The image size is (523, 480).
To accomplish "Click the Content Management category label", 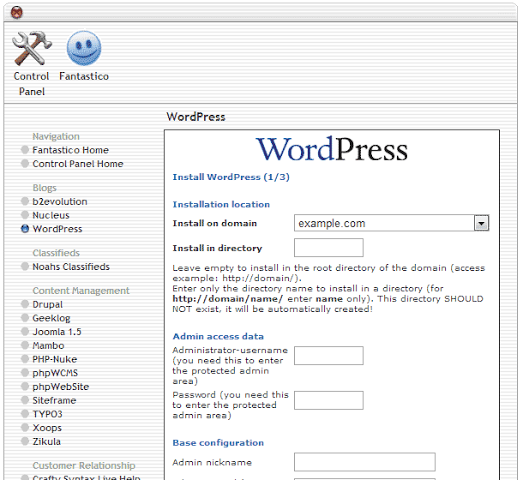I will [x=81, y=291].
